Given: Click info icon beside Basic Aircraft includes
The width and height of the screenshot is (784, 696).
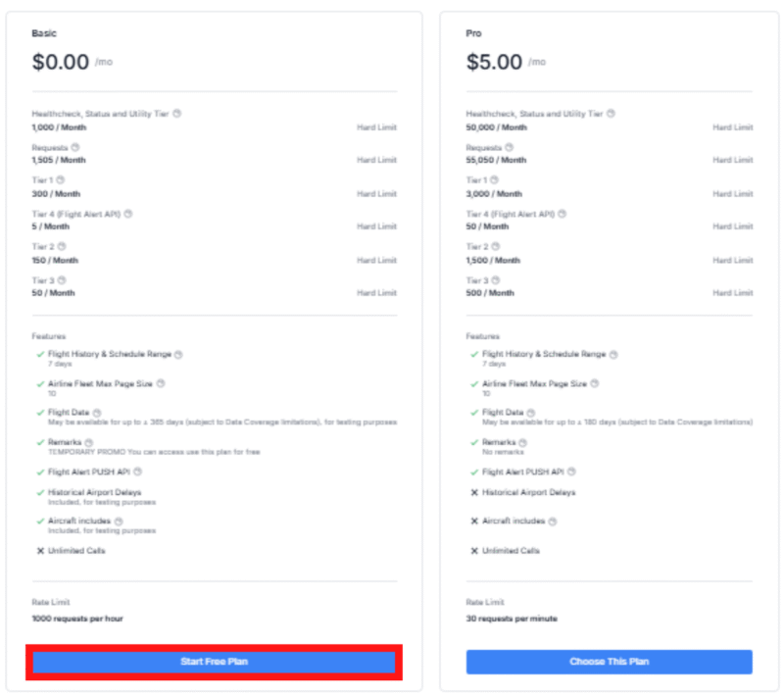Looking at the screenshot, I should click(x=119, y=522).
